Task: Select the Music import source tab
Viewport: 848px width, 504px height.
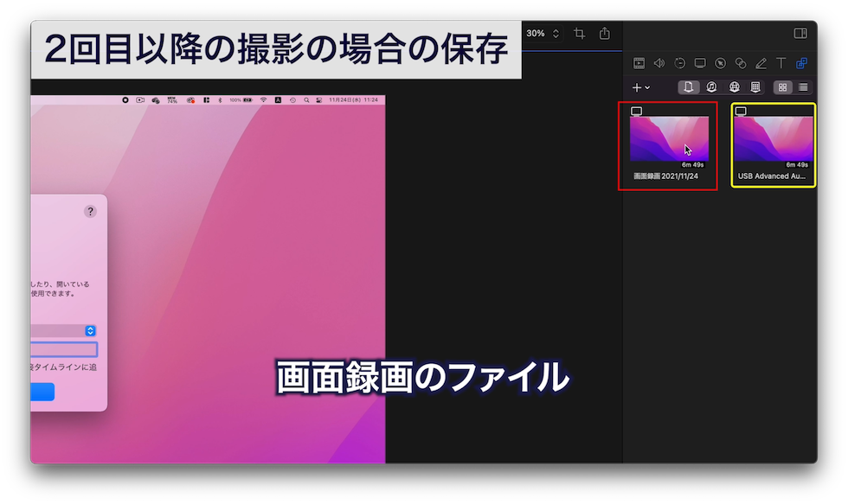Action: (710, 87)
